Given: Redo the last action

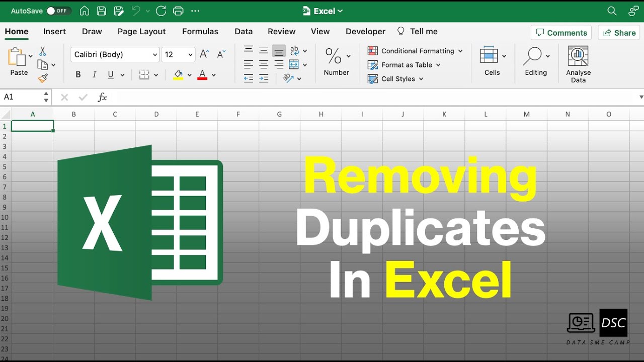Looking at the screenshot, I should 161,11.
